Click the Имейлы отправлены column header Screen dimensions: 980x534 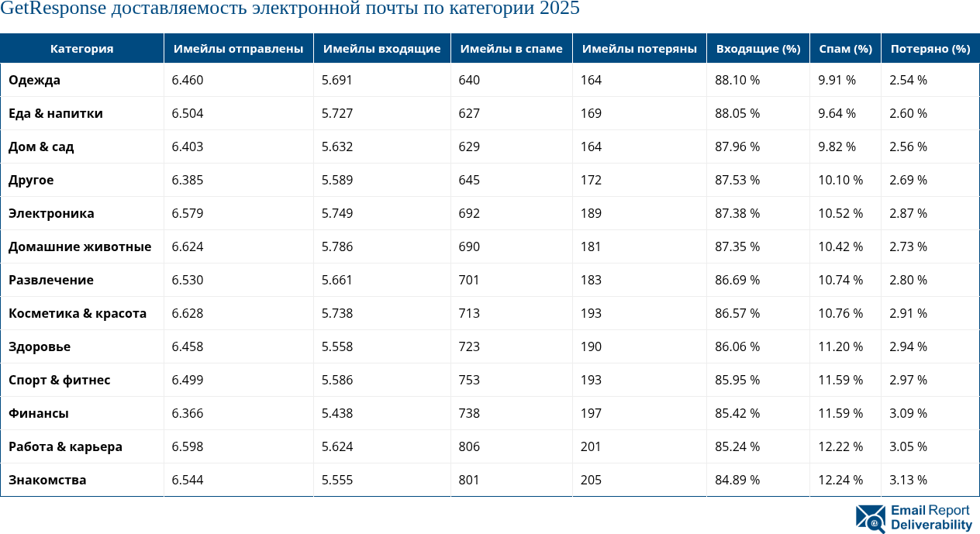(x=238, y=47)
